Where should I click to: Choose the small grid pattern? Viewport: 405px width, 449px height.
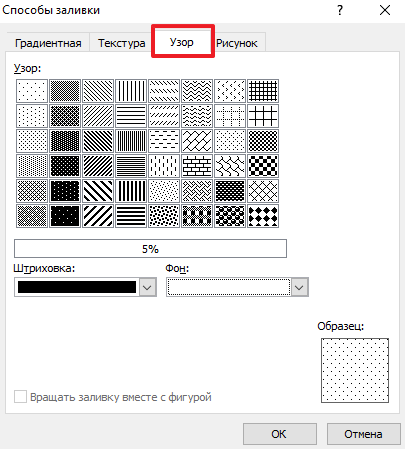click(x=263, y=91)
